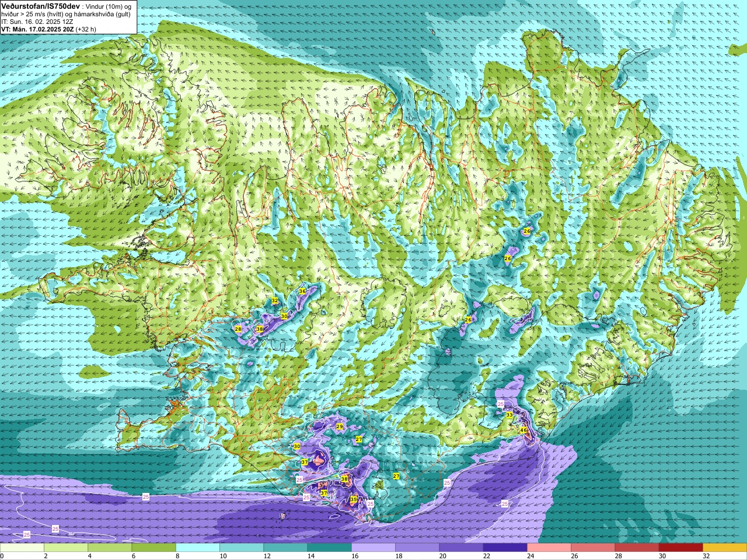Viewport: 747px width, 560px height.
Task: Pick the orange above-32 m/s legend swatch
Action: 725,548
